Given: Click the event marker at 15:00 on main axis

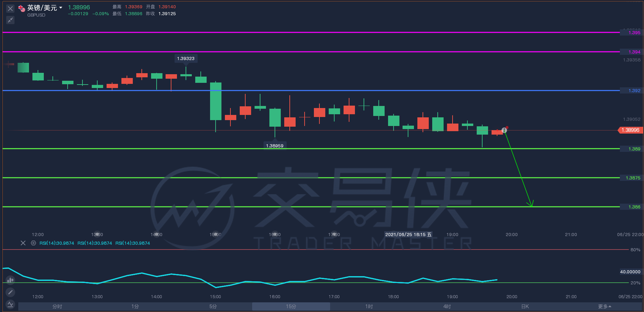Looking at the screenshot, I should pyautogui.click(x=216, y=234).
